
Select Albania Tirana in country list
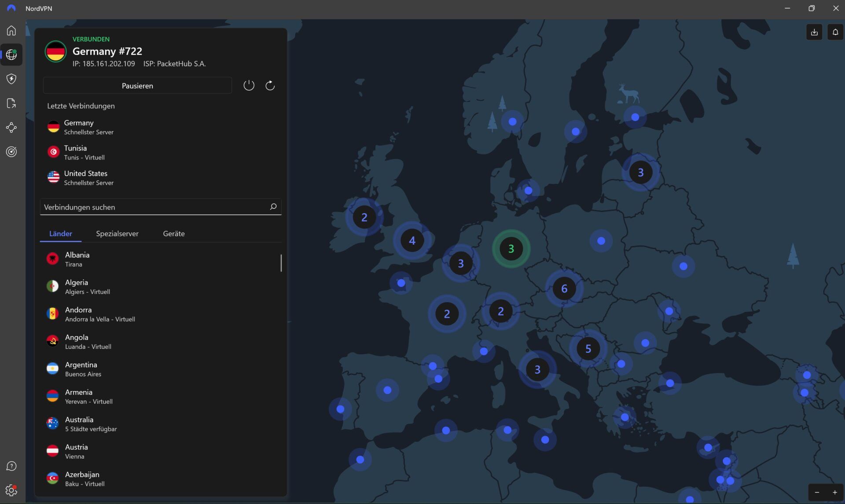pyautogui.click(x=161, y=259)
